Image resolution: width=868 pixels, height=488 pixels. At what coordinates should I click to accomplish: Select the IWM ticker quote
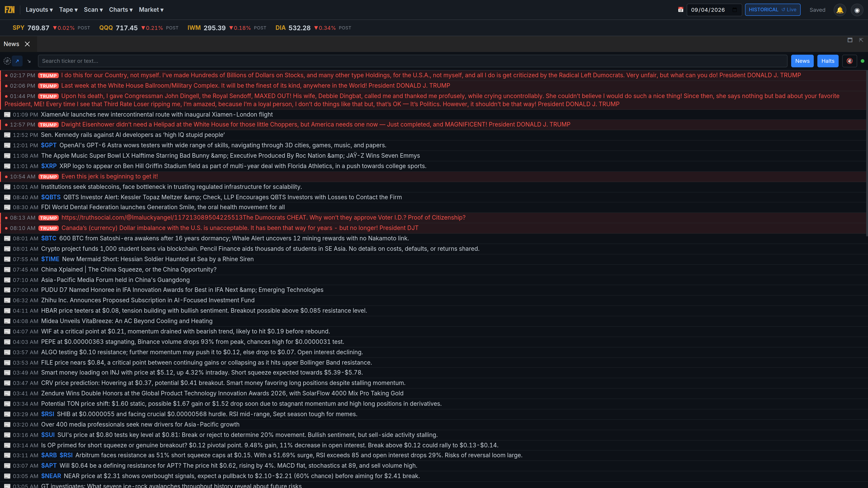coord(227,28)
